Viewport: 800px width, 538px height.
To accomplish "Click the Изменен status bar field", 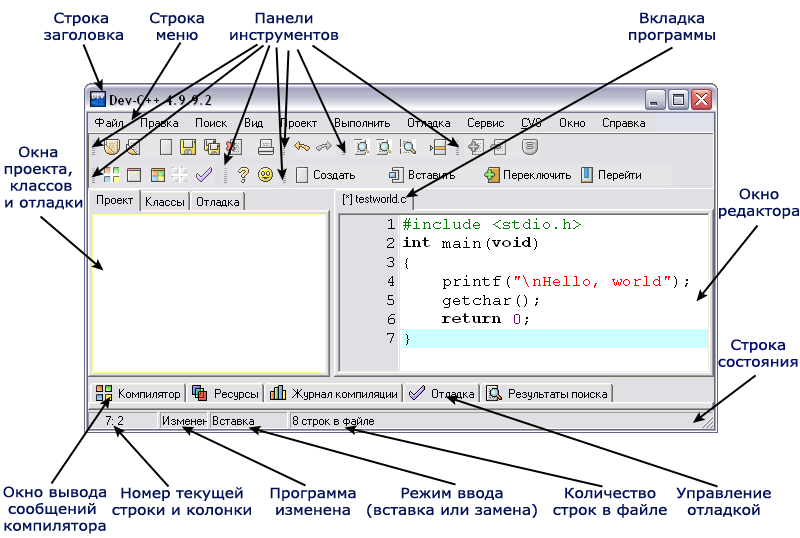I will click(x=184, y=421).
